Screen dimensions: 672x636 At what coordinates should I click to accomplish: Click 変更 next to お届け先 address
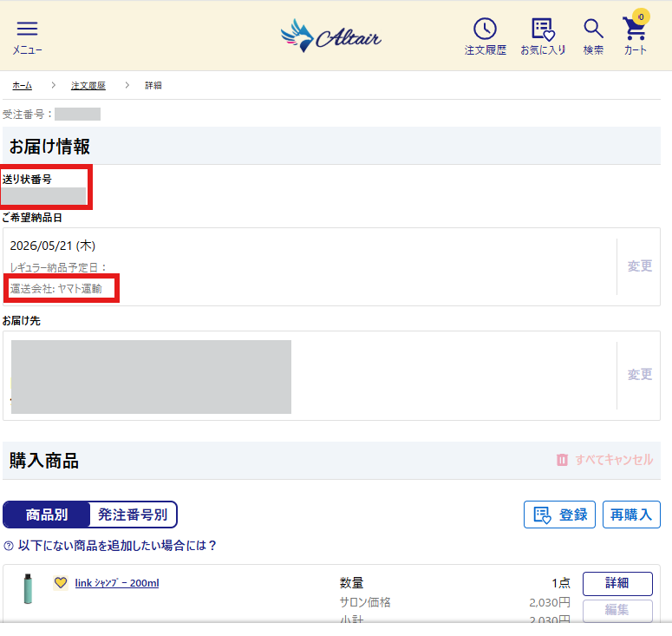pyautogui.click(x=640, y=375)
